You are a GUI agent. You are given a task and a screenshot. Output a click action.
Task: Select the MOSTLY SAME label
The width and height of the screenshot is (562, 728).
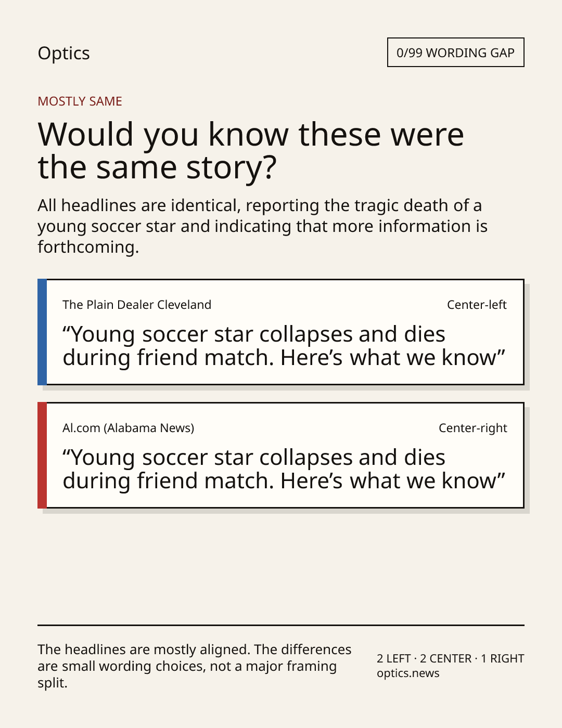coord(80,101)
